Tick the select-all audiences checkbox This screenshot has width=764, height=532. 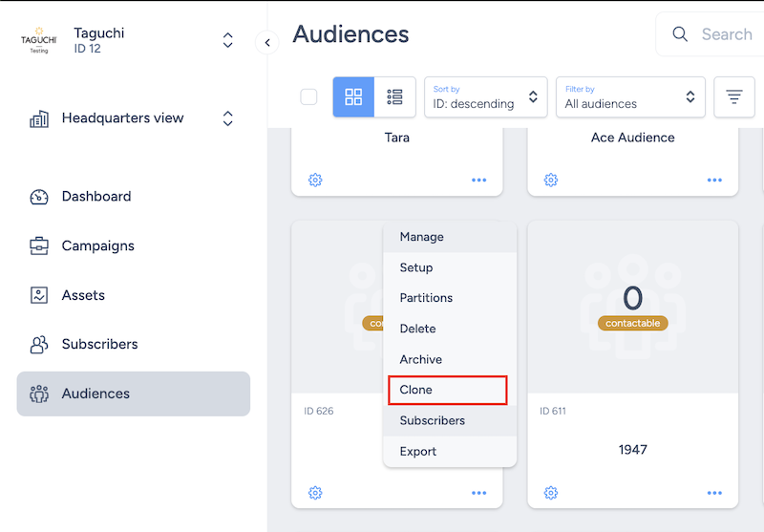tap(308, 97)
